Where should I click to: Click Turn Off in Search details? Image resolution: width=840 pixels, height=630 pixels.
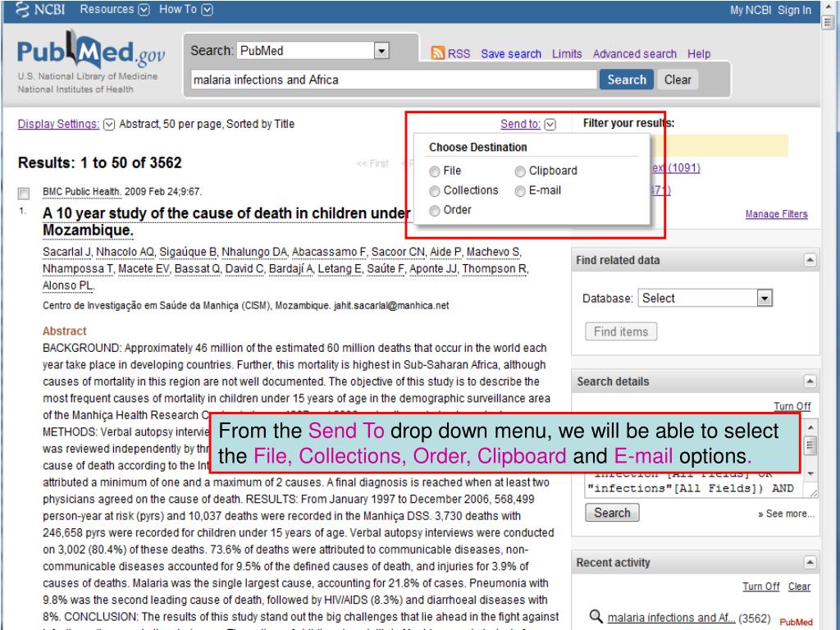[x=792, y=406]
